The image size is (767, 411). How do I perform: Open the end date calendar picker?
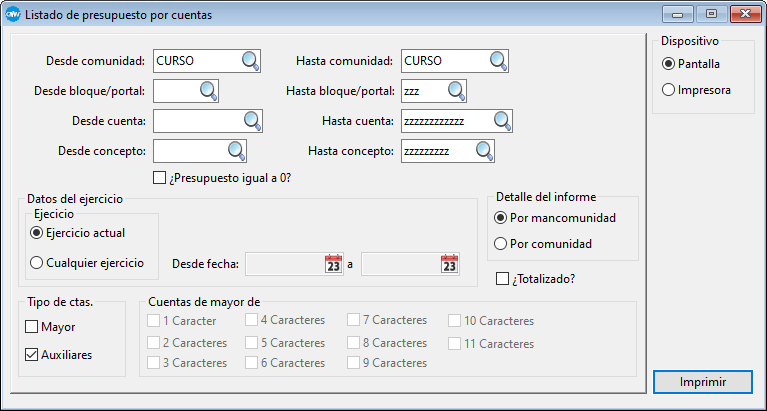[449, 264]
